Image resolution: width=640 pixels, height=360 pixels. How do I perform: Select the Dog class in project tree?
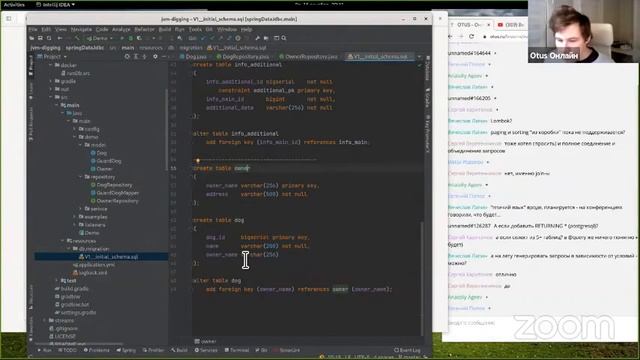tap(99, 153)
